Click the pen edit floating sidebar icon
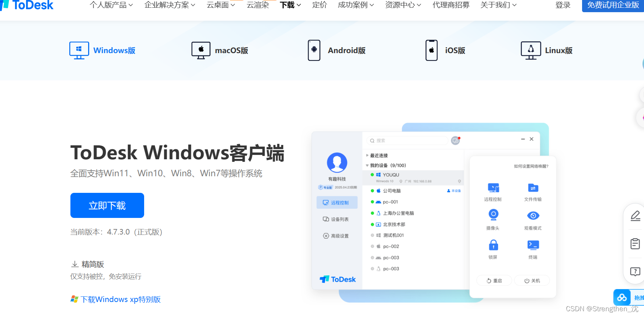This screenshot has height=316, width=644. click(x=636, y=216)
